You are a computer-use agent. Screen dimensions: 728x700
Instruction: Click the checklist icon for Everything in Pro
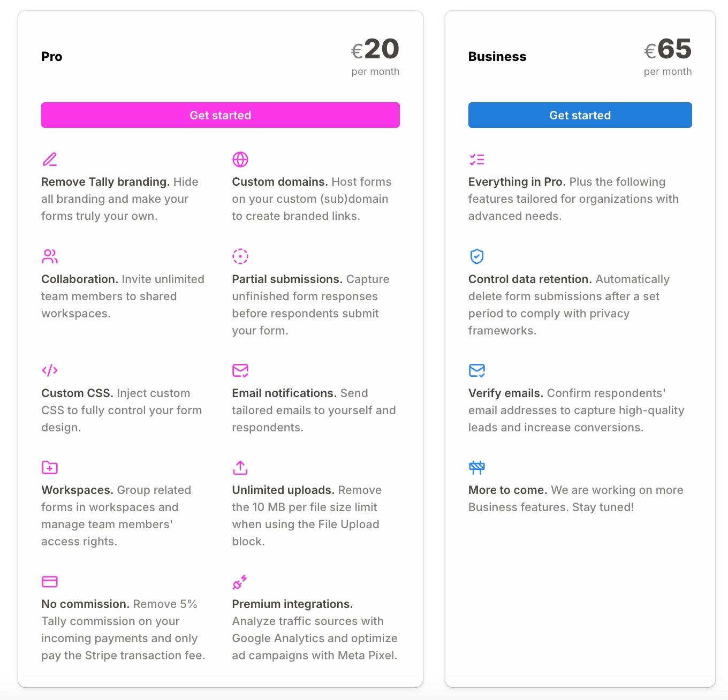477,159
